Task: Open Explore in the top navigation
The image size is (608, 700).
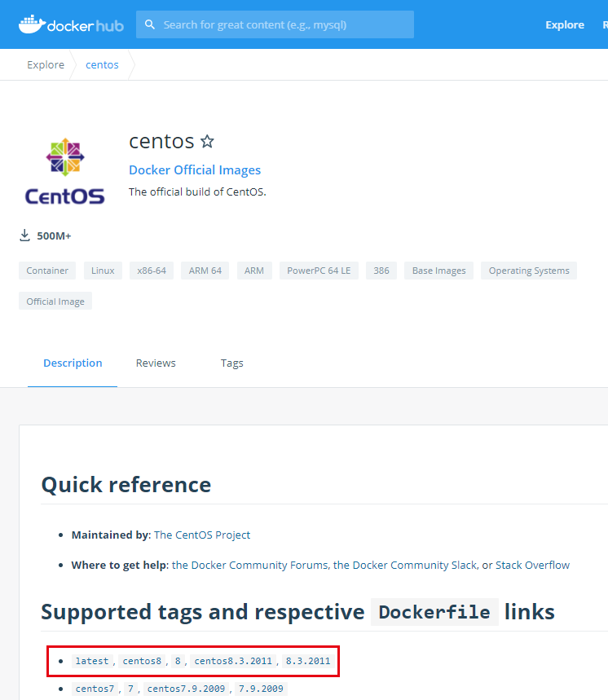Action: pyautogui.click(x=565, y=25)
